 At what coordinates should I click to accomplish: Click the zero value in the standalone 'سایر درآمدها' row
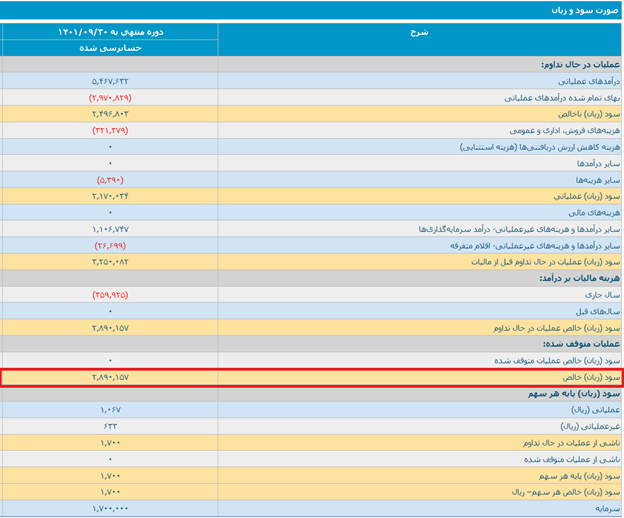110,163
